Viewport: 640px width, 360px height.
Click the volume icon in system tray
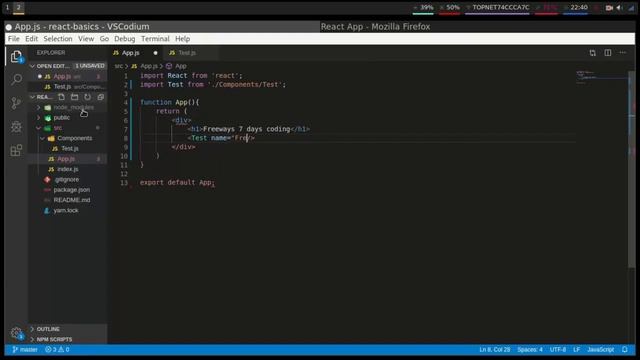coord(620,7)
